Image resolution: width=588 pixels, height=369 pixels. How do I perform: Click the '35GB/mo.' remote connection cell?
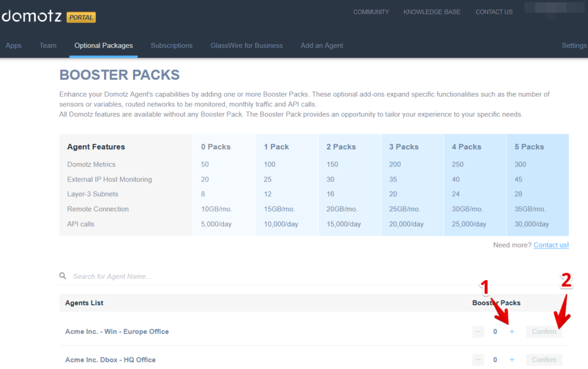pos(530,209)
